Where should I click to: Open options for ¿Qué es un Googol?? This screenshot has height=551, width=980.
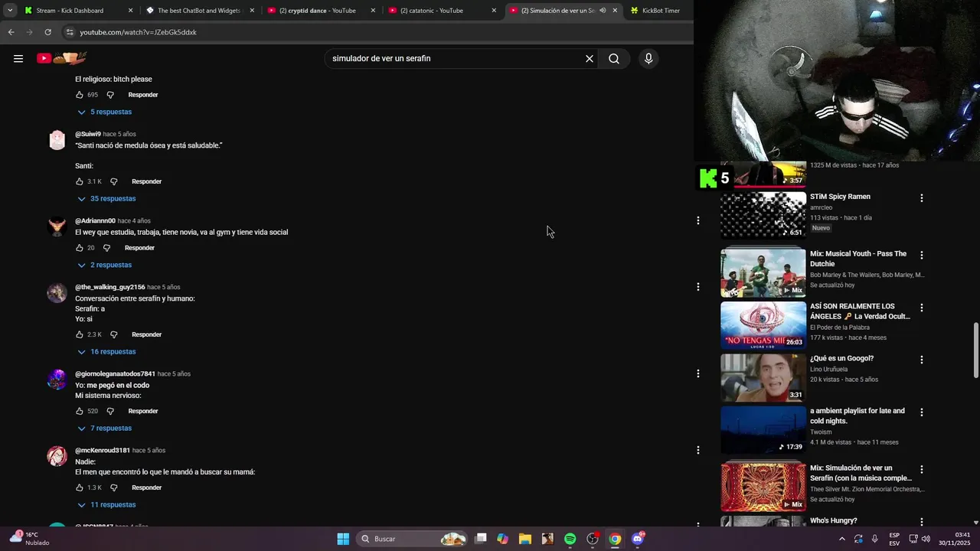(x=921, y=360)
